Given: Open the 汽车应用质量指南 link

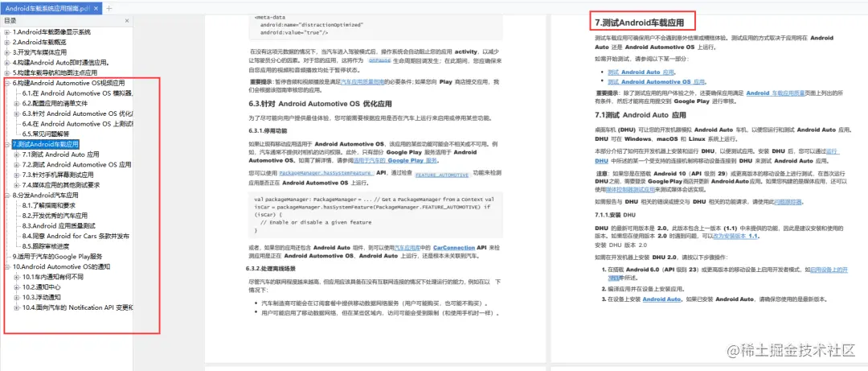Looking at the screenshot, I should pyautogui.click(x=363, y=82).
